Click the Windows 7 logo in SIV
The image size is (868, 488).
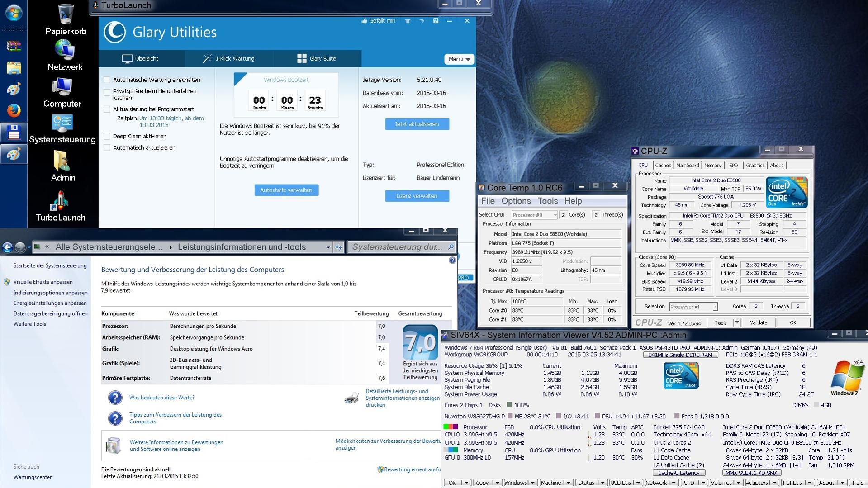[847, 378]
